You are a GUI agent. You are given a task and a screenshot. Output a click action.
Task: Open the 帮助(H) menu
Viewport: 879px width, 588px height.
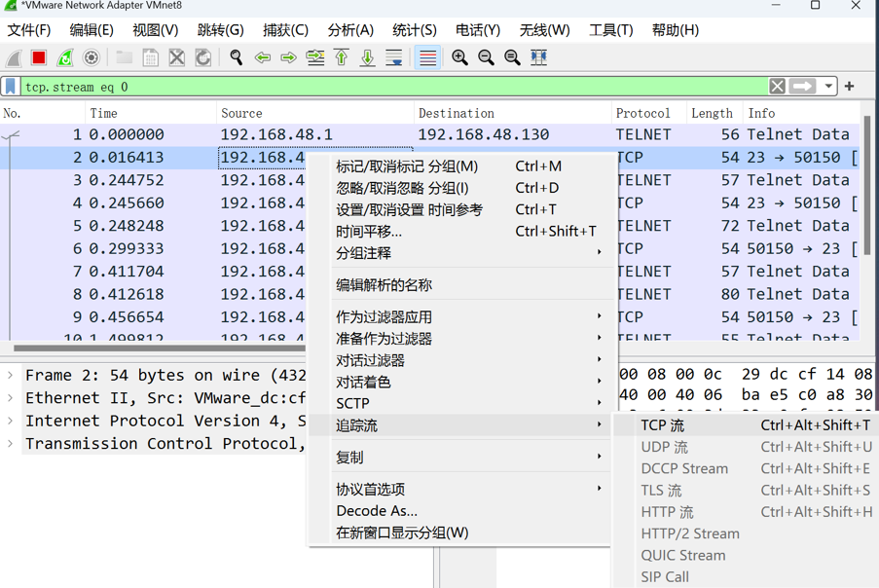[676, 30]
